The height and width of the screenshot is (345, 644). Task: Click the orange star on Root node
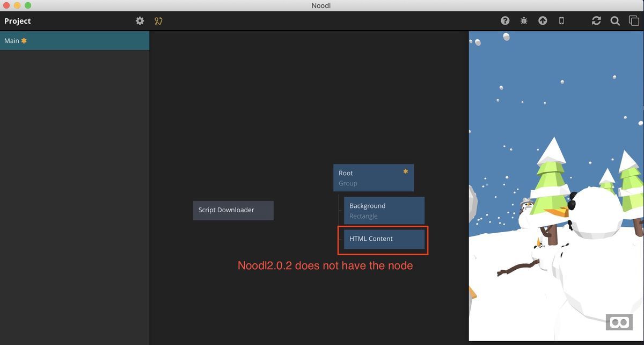[x=406, y=171]
